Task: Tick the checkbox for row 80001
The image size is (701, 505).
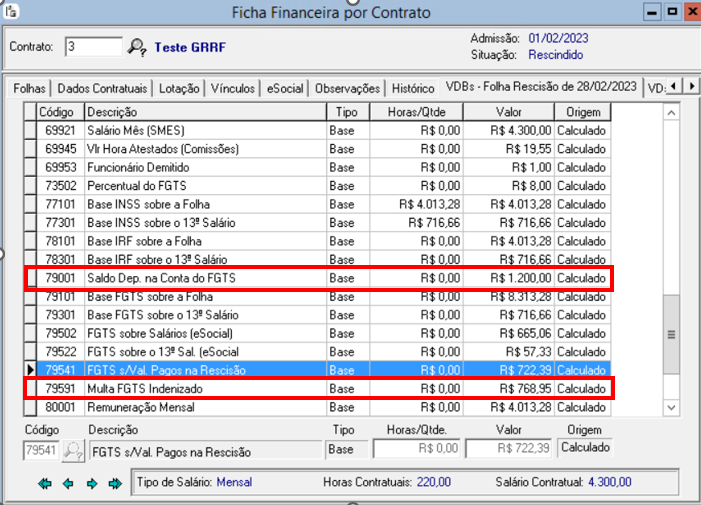Action: [x=30, y=408]
